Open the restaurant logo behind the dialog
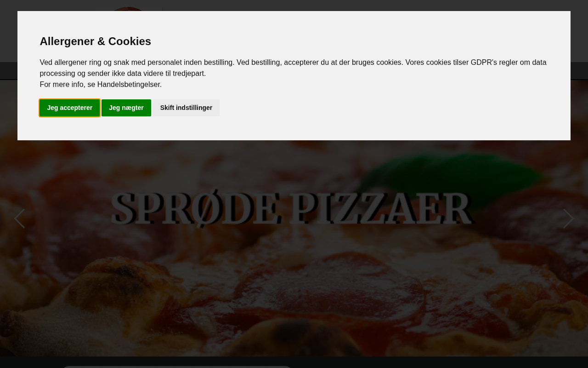 click(128, 9)
